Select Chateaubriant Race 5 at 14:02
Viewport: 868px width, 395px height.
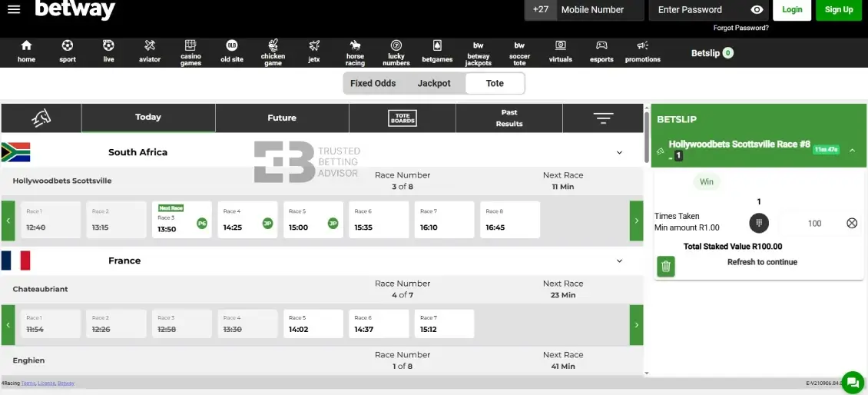[313, 324]
